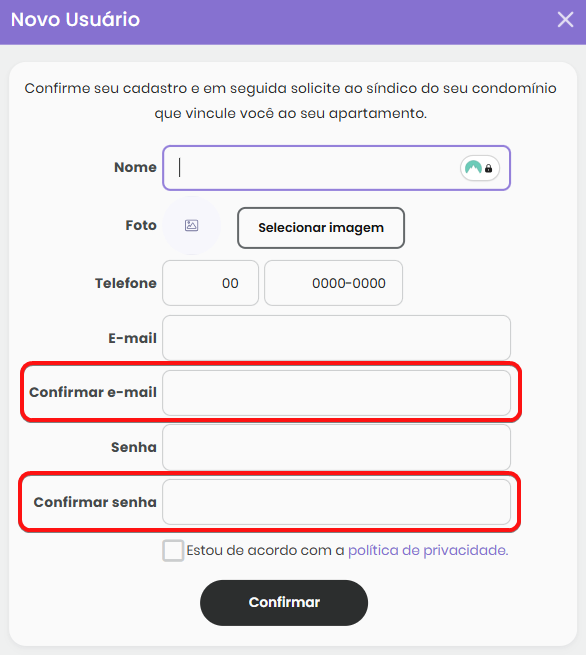Viewport: 586px width, 655px height.
Task: Click the Senha label text
Action: click(x=134, y=447)
